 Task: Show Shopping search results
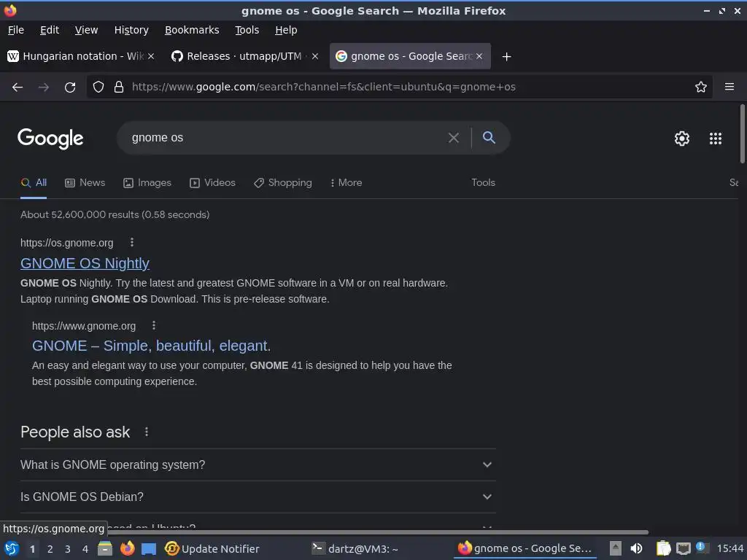point(283,183)
